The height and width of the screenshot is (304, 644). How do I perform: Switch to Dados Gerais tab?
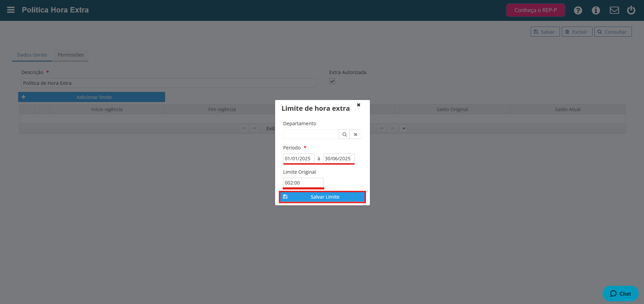(x=32, y=55)
